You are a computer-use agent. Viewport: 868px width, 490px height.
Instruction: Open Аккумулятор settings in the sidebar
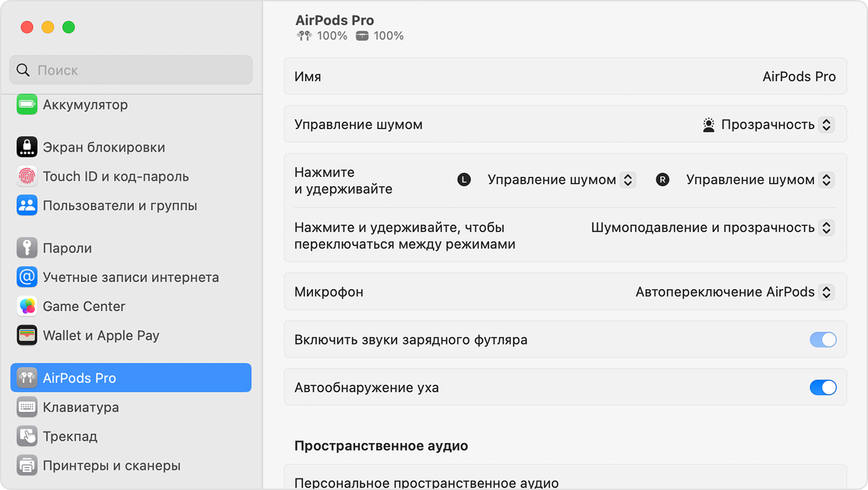[131, 104]
